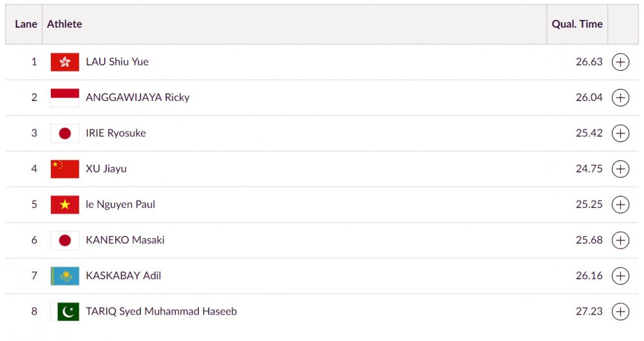Viewport: 644px width, 341px height.
Task: Sort by Qual. Time column header
Action: [x=577, y=24]
